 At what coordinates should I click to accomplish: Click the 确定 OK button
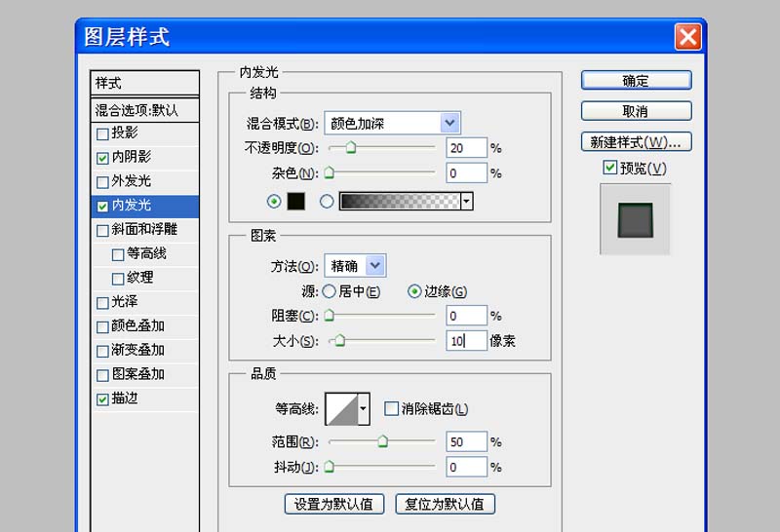click(x=636, y=81)
